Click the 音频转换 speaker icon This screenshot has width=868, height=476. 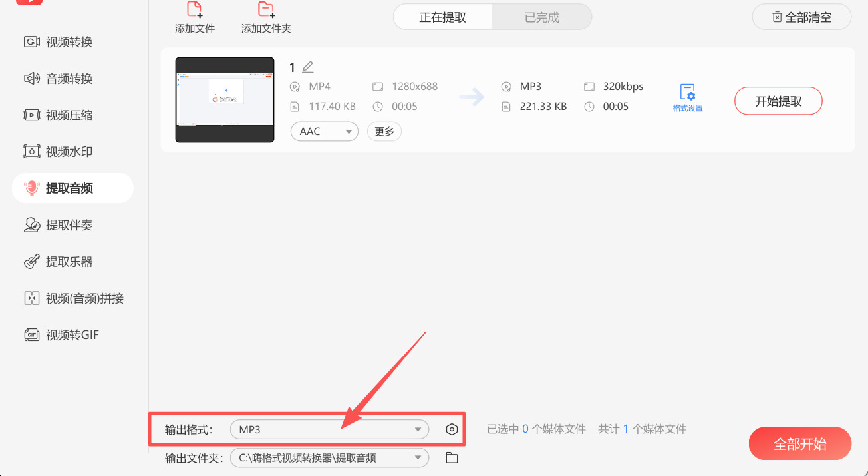tap(32, 79)
